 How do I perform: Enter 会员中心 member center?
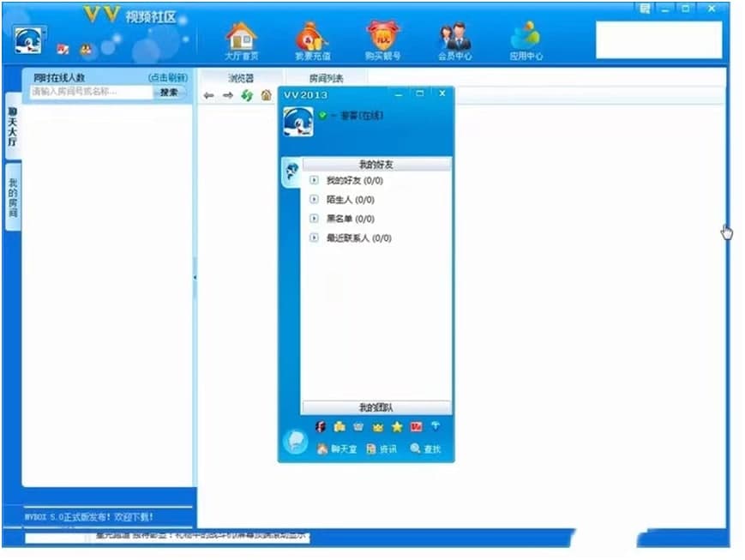456,38
